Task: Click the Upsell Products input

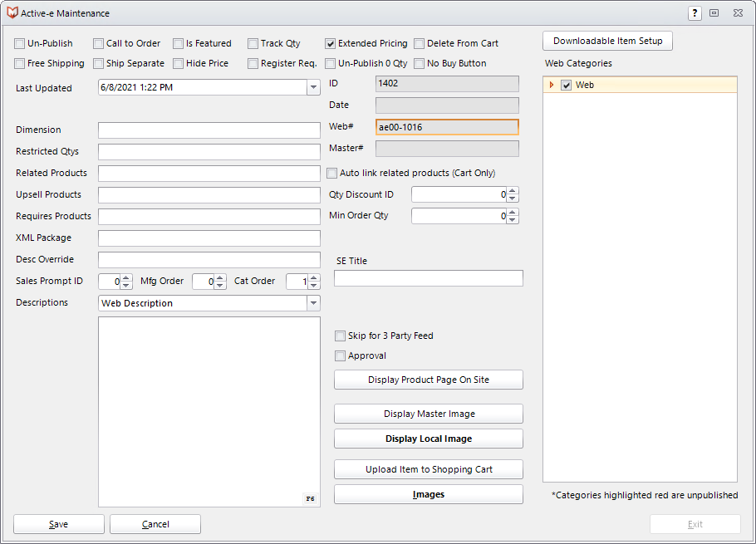Action: point(209,195)
